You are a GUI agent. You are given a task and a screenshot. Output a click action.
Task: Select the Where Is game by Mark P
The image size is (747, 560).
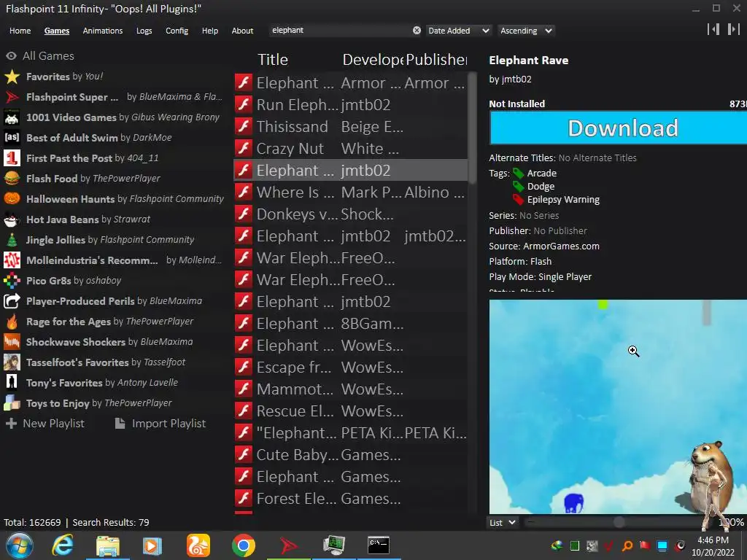(351, 192)
